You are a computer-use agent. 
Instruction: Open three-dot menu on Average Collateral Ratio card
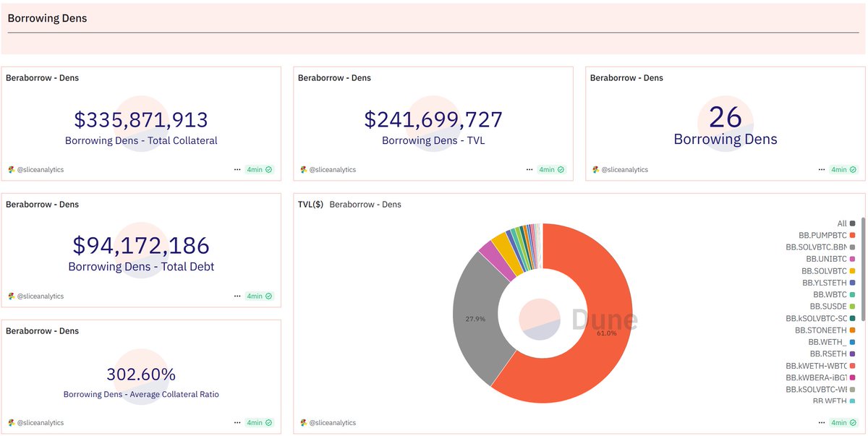click(237, 423)
